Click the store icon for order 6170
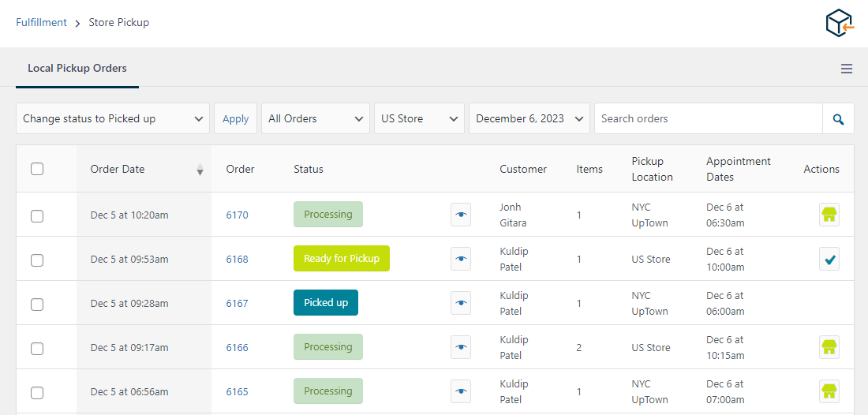This screenshot has width=868, height=415. tap(829, 215)
